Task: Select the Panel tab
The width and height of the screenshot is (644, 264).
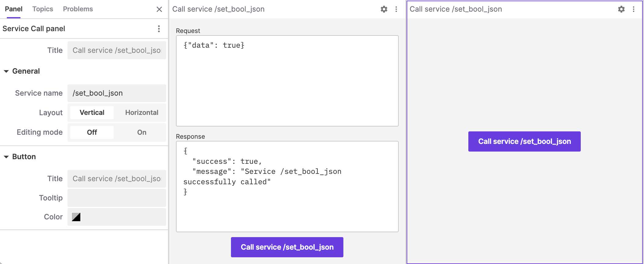Action: coord(13,9)
